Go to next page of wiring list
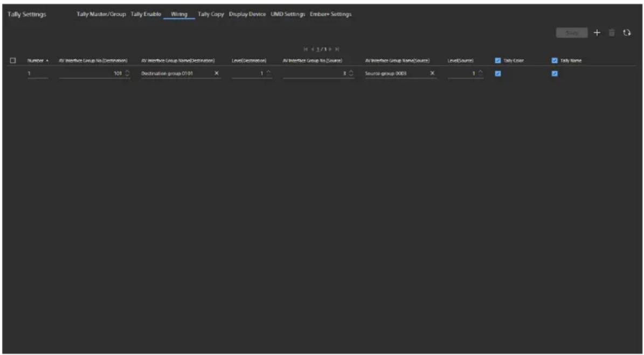 point(330,49)
